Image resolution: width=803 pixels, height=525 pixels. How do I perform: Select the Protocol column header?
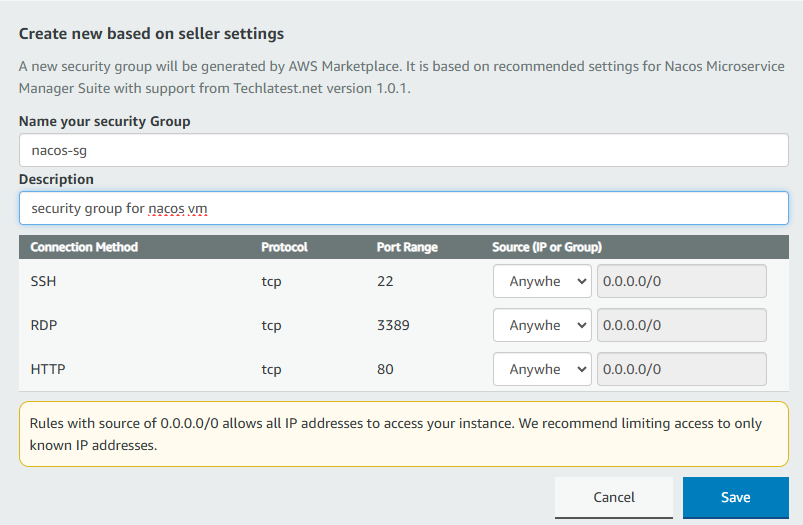[x=284, y=247]
